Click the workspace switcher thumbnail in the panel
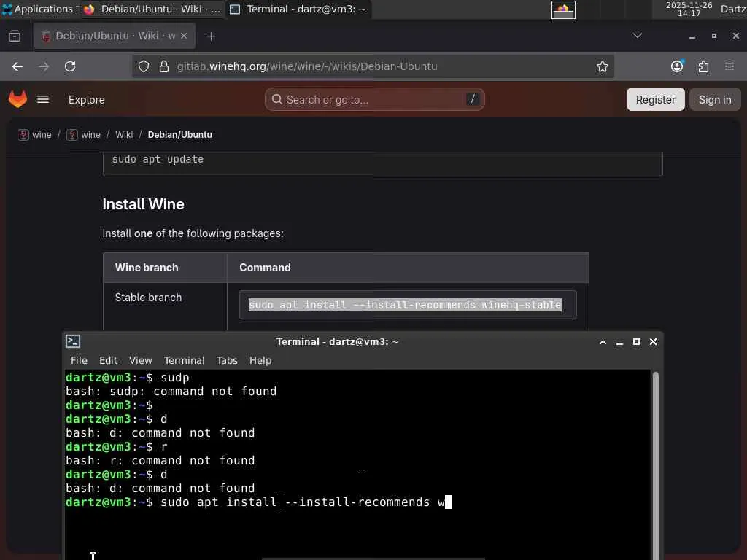Viewport: 747px width, 560px height. coord(563,9)
